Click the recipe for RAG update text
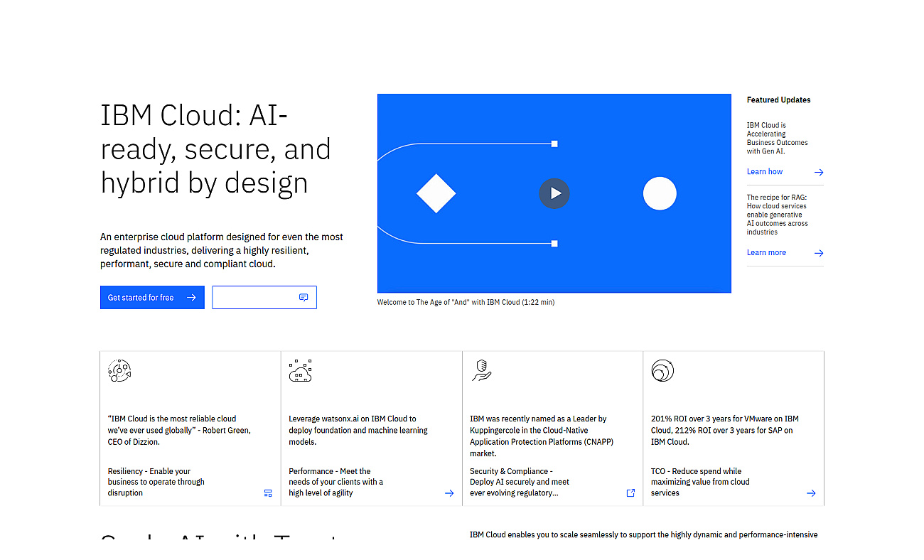Screen dimensions: 924x560 pyautogui.click(x=777, y=215)
